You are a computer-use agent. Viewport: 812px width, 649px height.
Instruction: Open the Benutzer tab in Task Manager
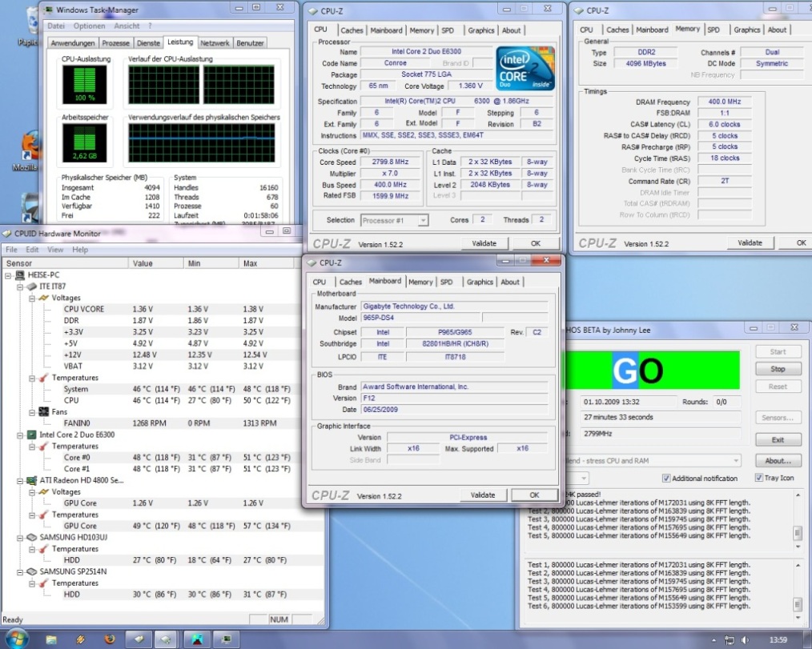[x=250, y=43]
